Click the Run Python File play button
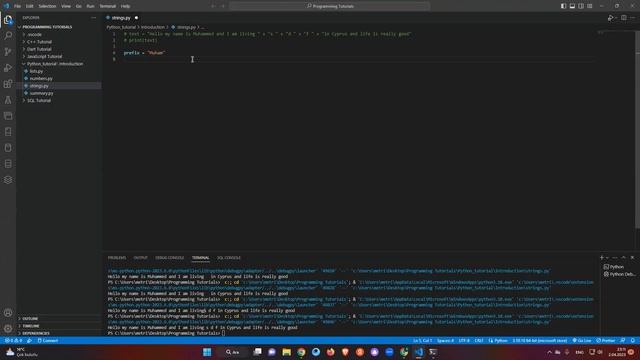Screen dimensions: 640x360 click(610, 18)
